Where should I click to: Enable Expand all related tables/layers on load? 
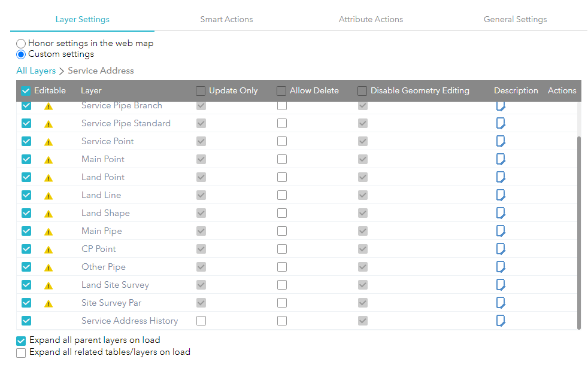pyautogui.click(x=20, y=352)
